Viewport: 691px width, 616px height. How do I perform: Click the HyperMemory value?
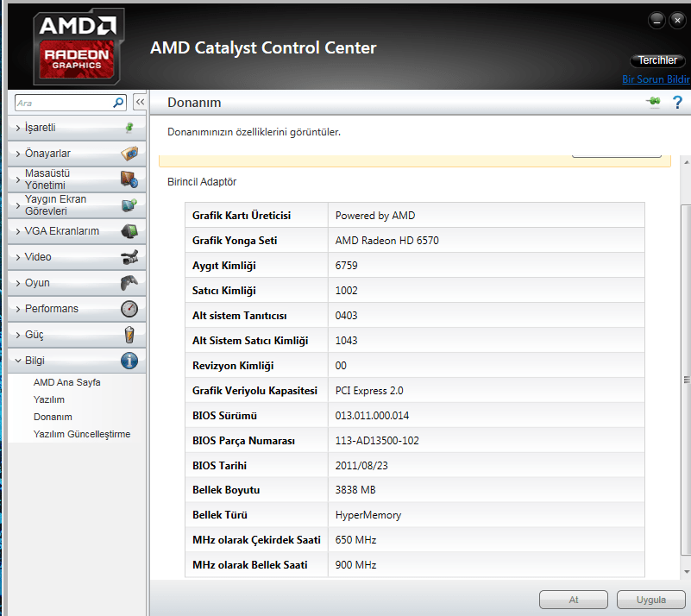click(x=368, y=515)
